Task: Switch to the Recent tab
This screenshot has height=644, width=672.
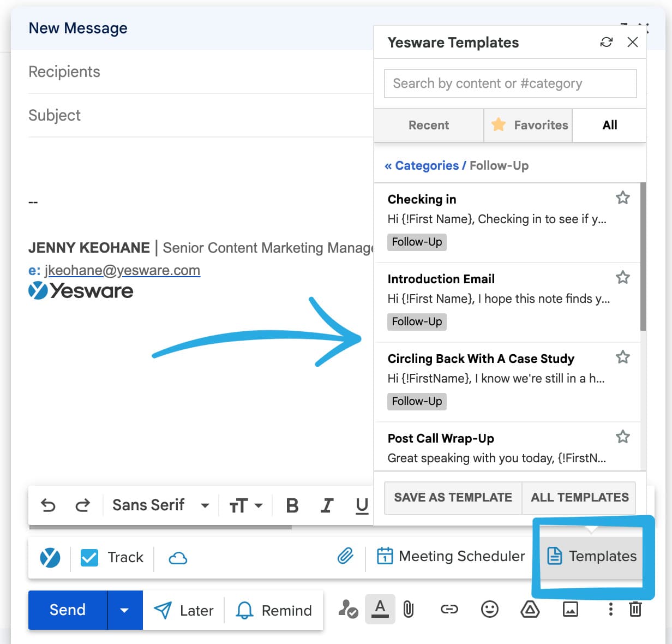Action: point(429,125)
